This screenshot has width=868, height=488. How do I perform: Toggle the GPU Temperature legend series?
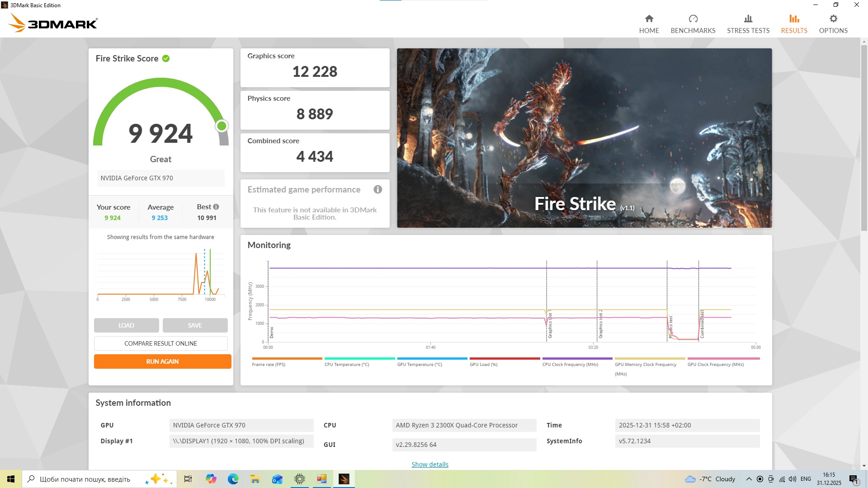point(419,364)
